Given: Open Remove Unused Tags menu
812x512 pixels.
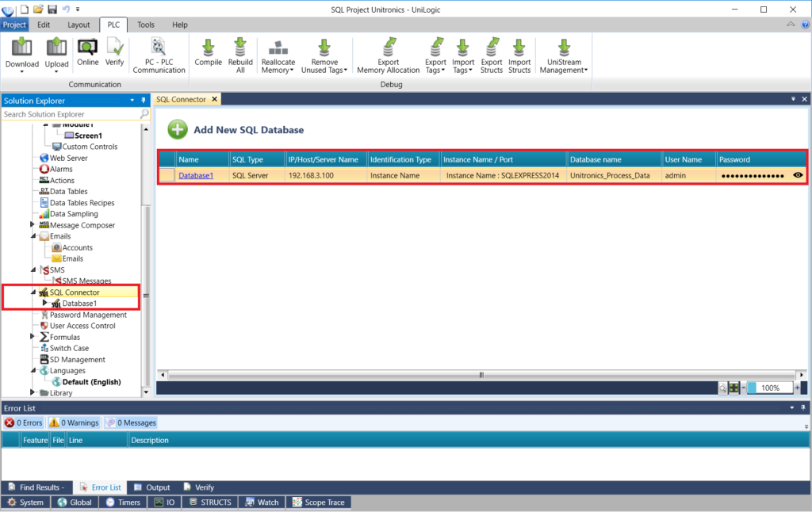Looking at the screenshot, I should 324,55.
